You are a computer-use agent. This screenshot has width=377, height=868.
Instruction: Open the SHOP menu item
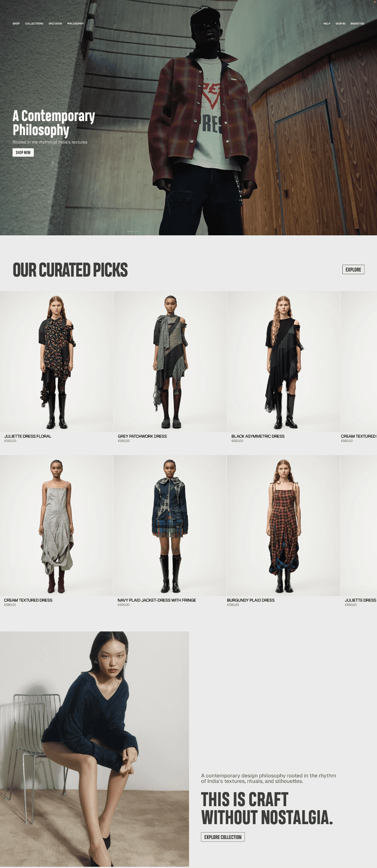click(x=16, y=24)
